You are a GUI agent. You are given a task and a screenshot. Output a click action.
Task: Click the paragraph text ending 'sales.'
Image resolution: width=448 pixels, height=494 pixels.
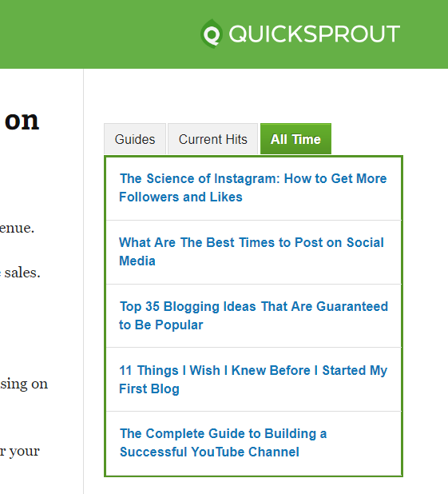pyautogui.click(x=20, y=273)
